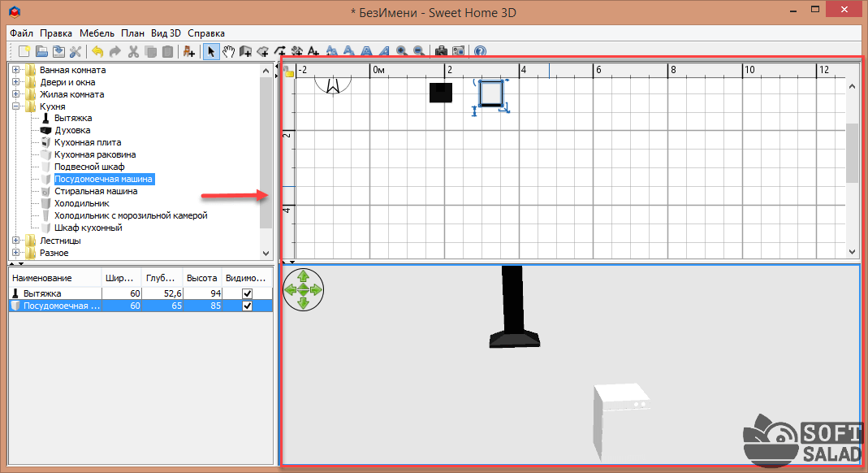Viewport: 868px width, 473px height.
Task: Sort by the Наименование column header
Action: click(54, 277)
